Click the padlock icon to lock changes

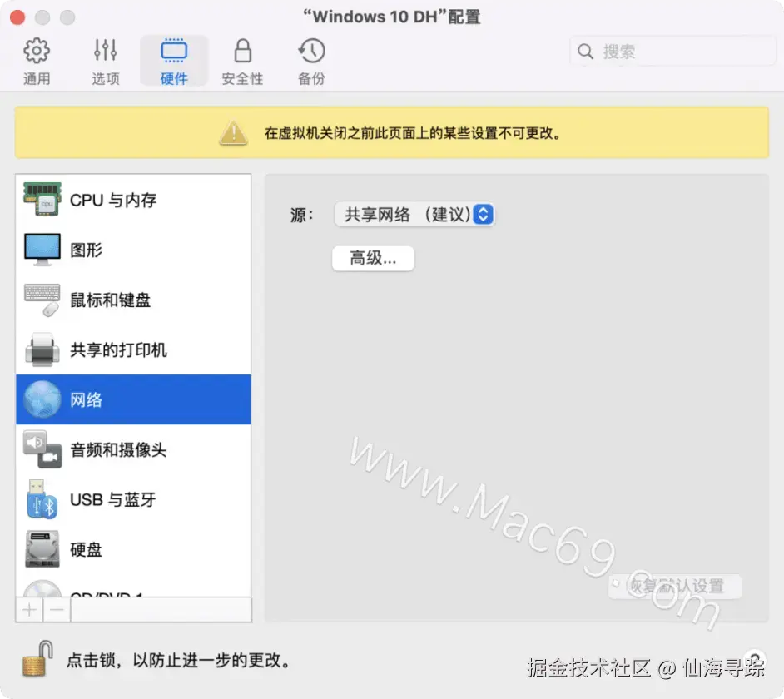(x=38, y=659)
